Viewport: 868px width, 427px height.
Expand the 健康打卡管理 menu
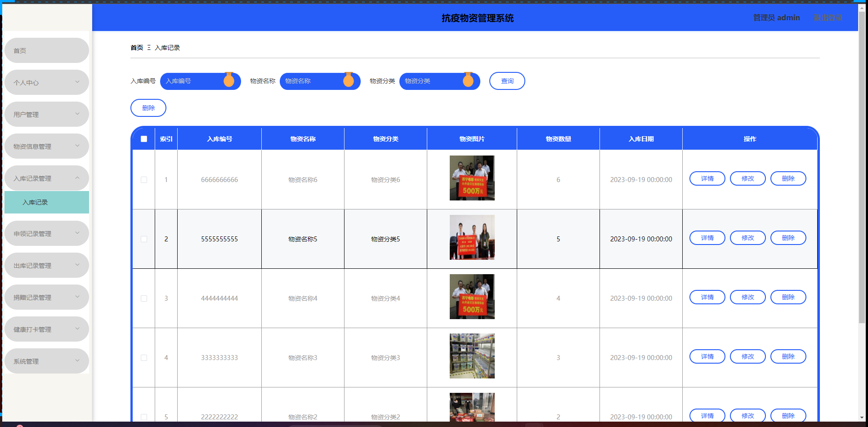[46, 329]
